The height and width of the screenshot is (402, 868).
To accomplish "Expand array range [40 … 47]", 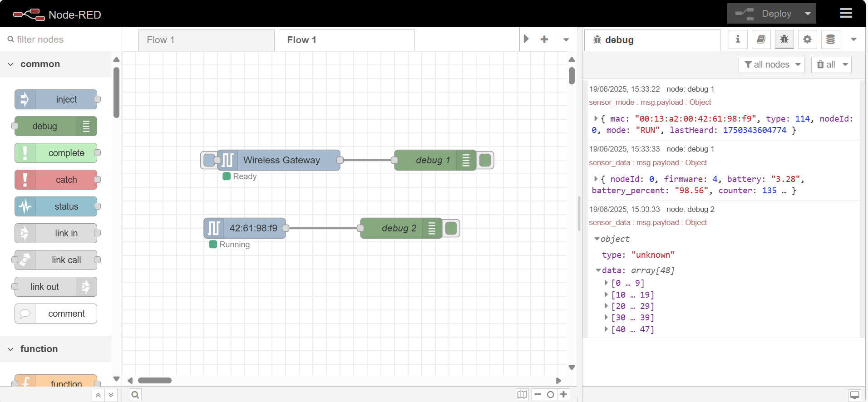I will pyautogui.click(x=606, y=329).
